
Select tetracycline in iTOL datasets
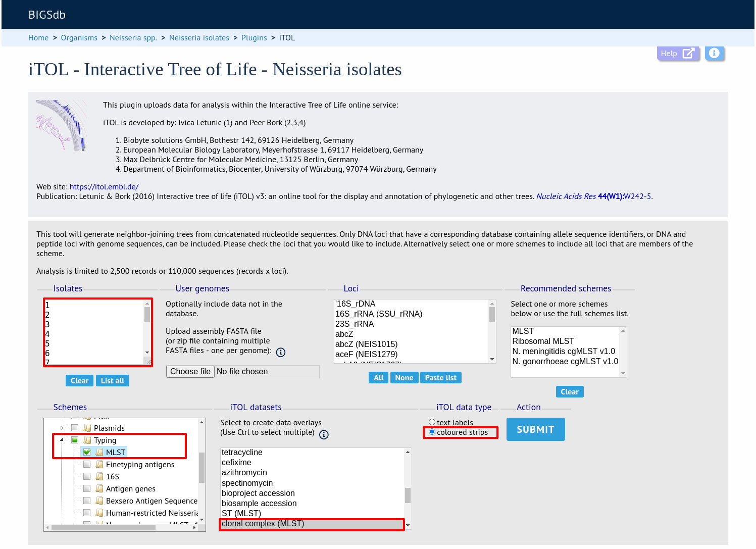(313, 452)
